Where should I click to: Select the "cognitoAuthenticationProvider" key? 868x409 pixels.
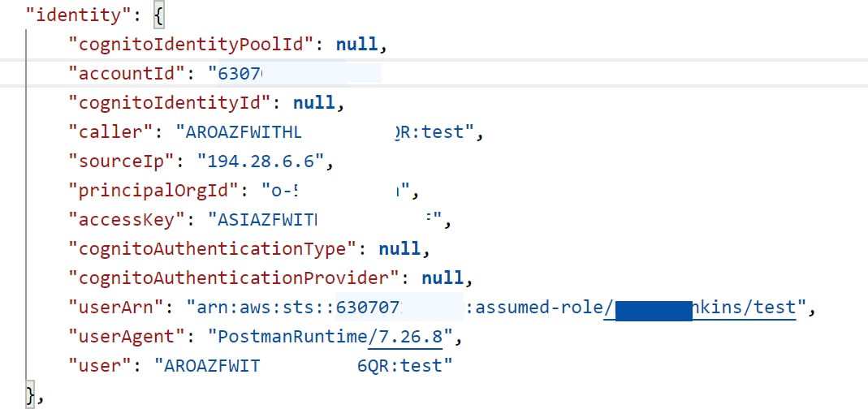click(234, 278)
